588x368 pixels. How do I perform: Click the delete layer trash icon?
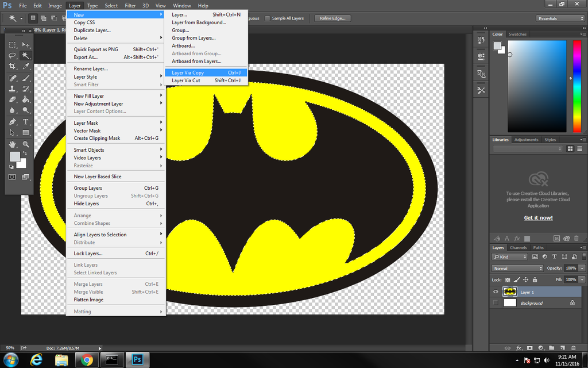(x=574, y=348)
